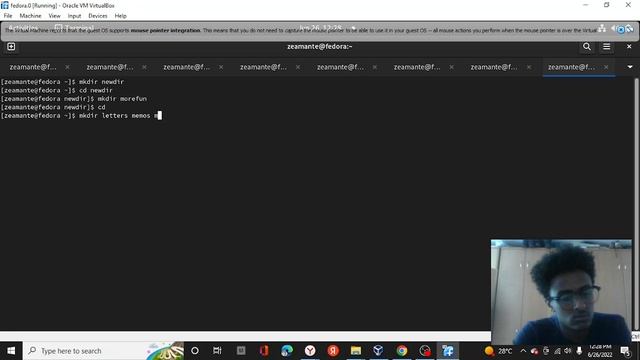Open VirtualBox Manager cube icon on taskbar
640x360 pixels.
tap(378, 351)
